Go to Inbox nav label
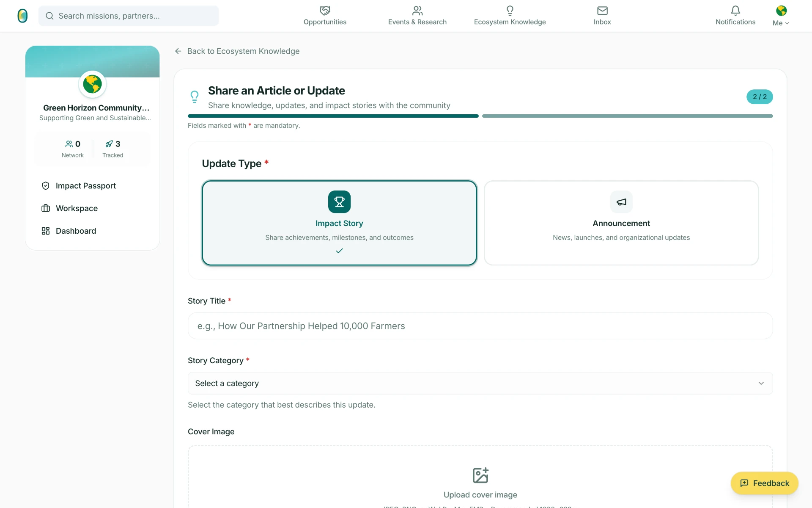This screenshot has height=508, width=812. 602,22
